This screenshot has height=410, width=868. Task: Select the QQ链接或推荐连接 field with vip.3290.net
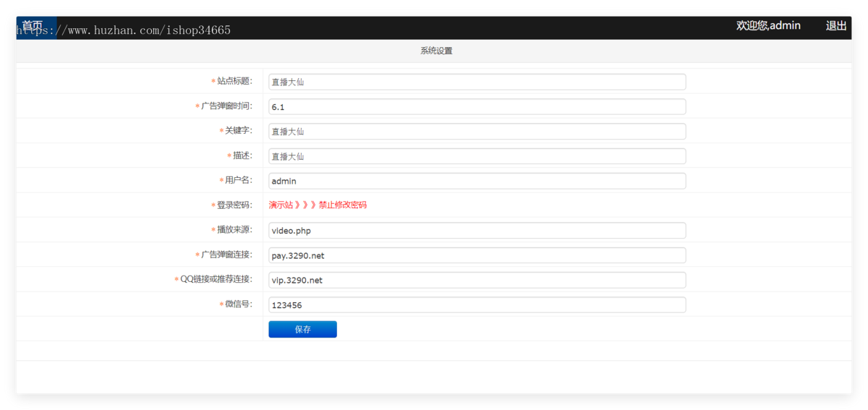point(477,280)
